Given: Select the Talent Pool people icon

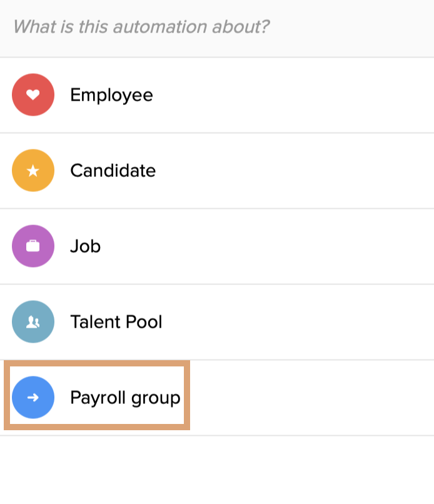Looking at the screenshot, I should click(33, 321).
